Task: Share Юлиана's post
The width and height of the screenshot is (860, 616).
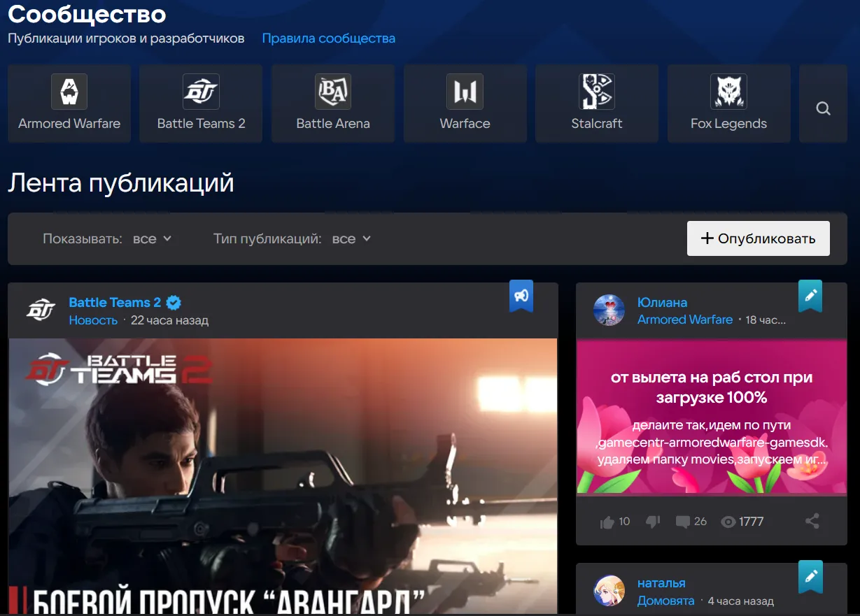Action: point(812,521)
